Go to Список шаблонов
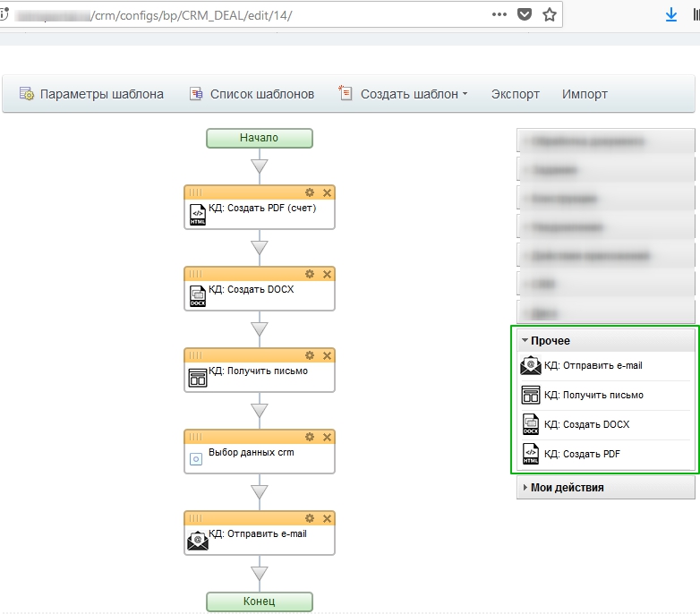The height and width of the screenshot is (614, 700). click(252, 94)
